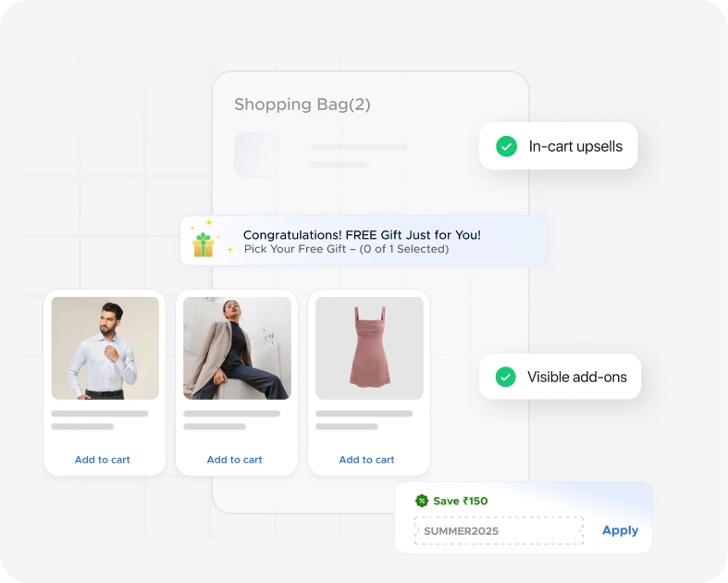Click the SUMMER2025 coupon code field

pos(499,530)
